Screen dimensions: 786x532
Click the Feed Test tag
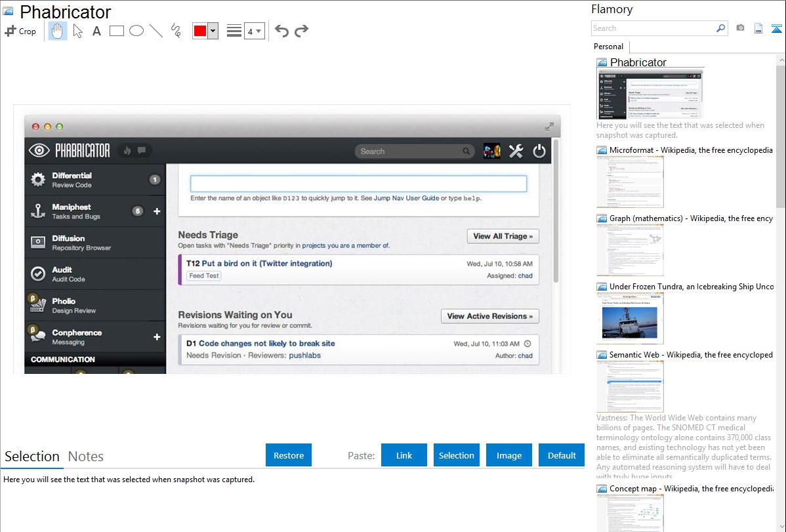click(x=204, y=276)
